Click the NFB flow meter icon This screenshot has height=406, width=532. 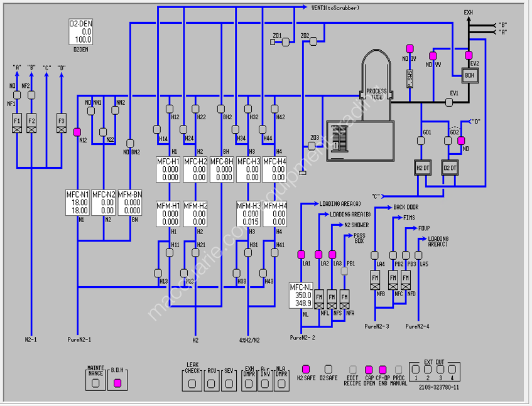(x=375, y=280)
